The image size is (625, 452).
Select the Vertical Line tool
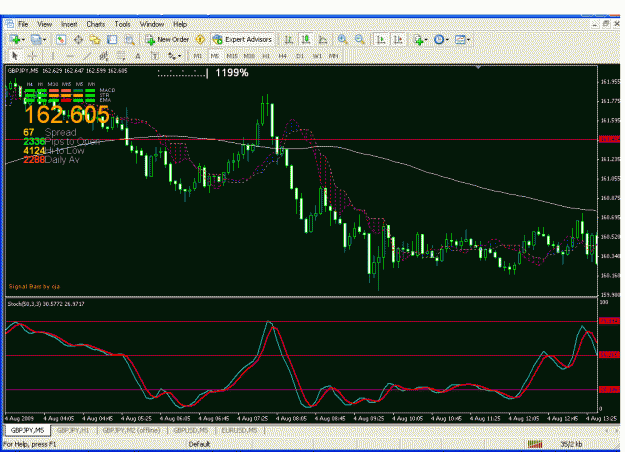tap(53, 56)
